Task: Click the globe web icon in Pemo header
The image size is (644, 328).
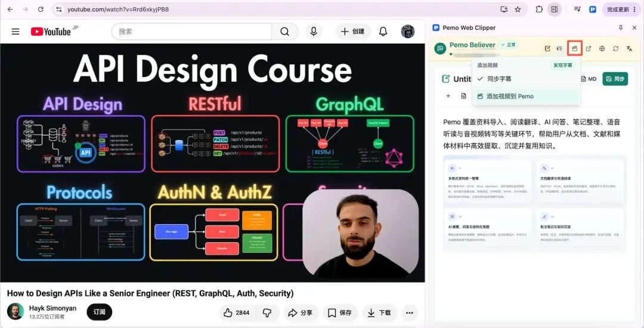Action: pos(602,48)
